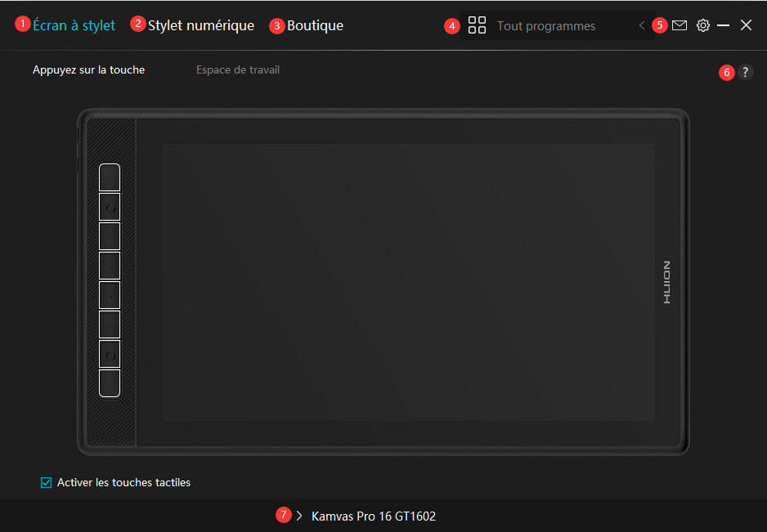The image size is (767, 532).
Task: Click the question mark help icon
Action: (x=745, y=72)
